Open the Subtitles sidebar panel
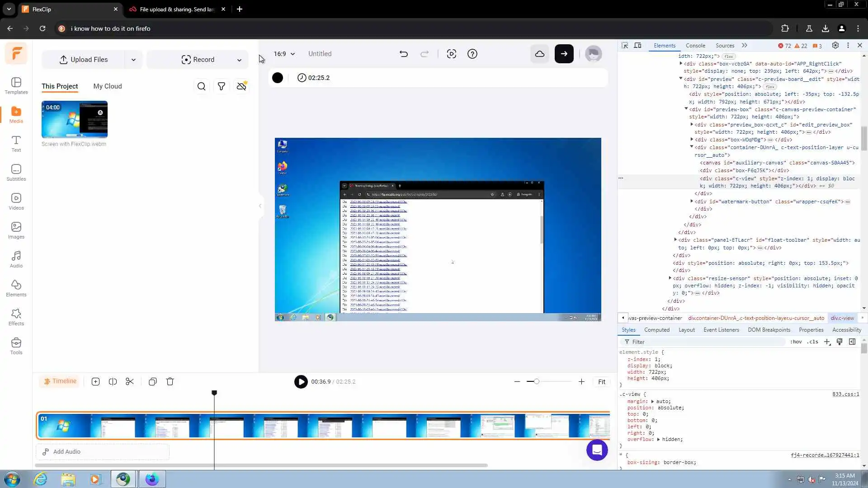This screenshot has width=868, height=488. coord(16,172)
